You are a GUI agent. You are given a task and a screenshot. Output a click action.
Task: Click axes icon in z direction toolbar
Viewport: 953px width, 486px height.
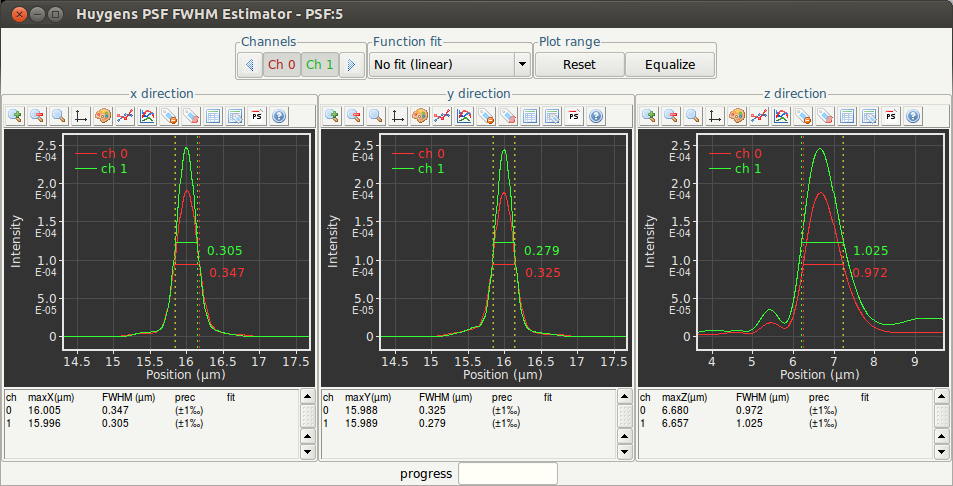(715, 116)
